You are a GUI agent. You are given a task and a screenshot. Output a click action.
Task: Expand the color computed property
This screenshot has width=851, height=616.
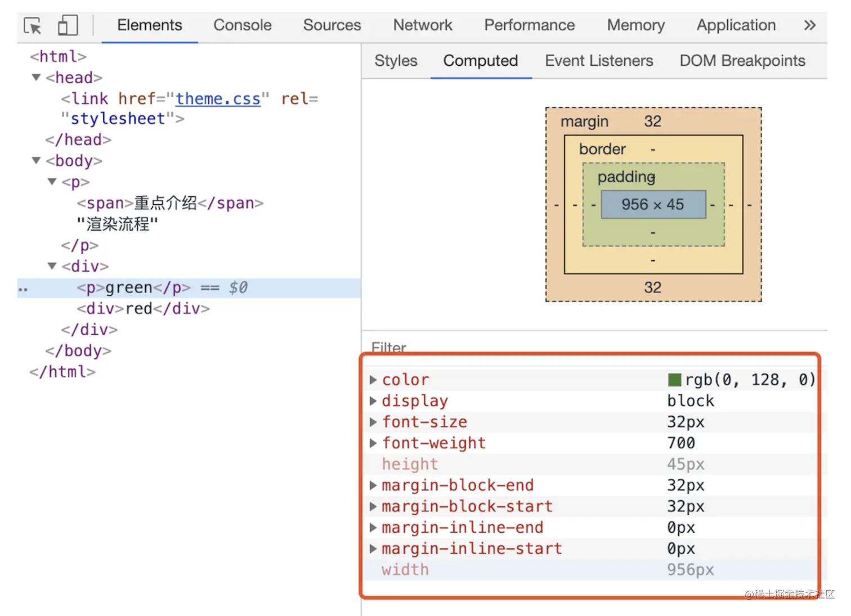click(373, 379)
